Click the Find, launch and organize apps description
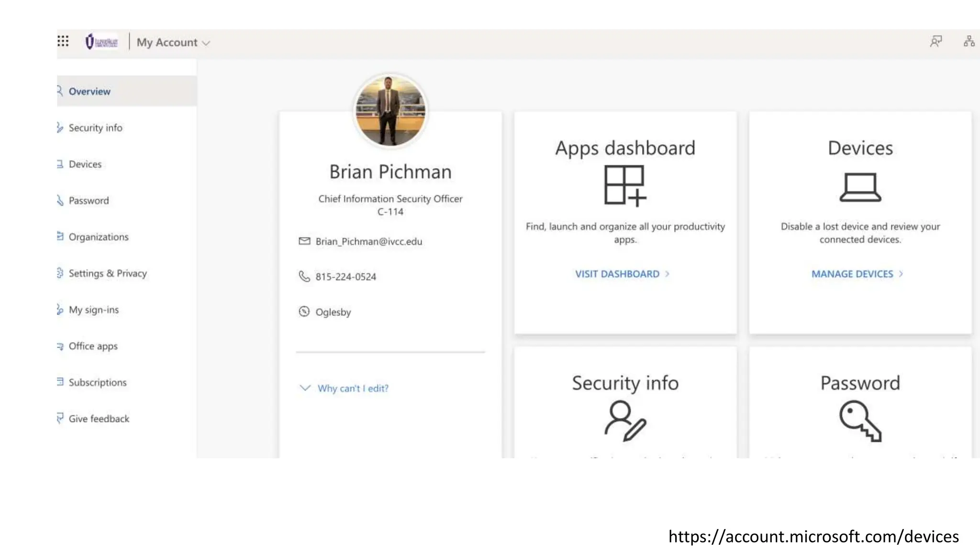This screenshot has width=980, height=551. coord(625,233)
